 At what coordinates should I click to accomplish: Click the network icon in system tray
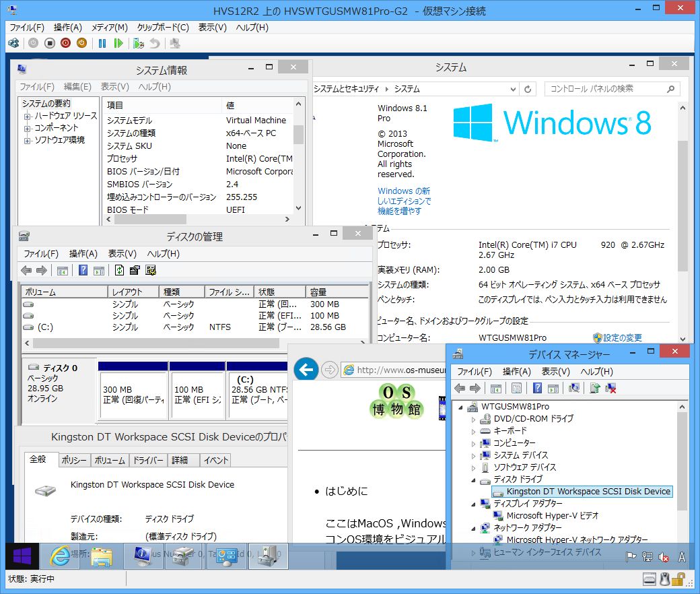pos(647,557)
